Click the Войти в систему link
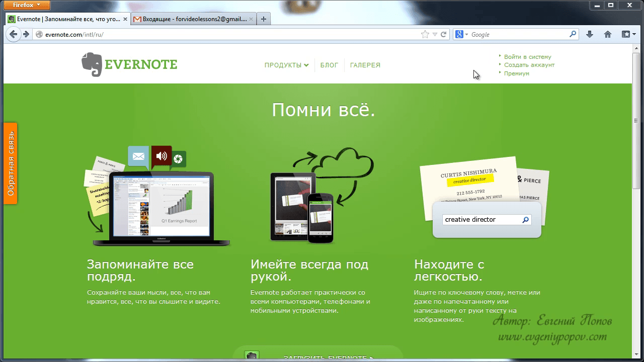The image size is (644, 362). [528, 57]
